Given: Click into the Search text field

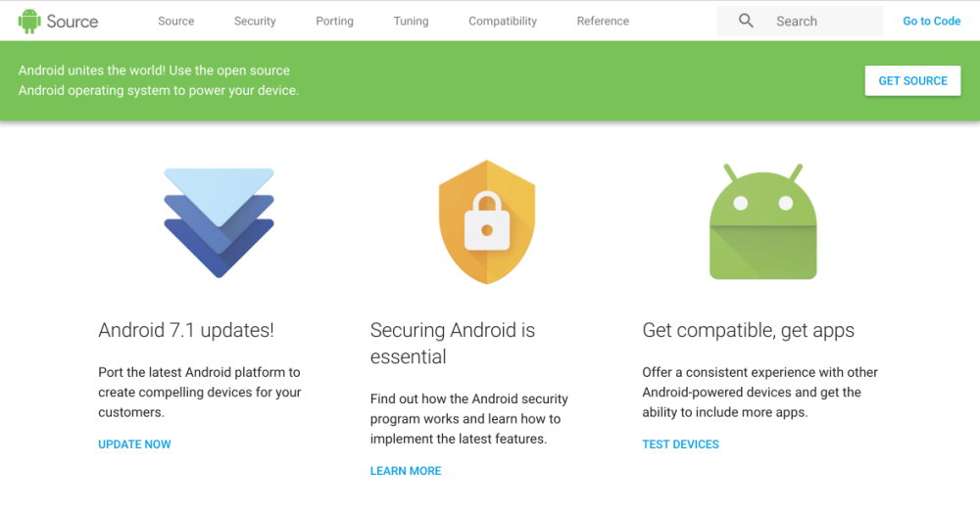Looking at the screenshot, I should point(823,21).
